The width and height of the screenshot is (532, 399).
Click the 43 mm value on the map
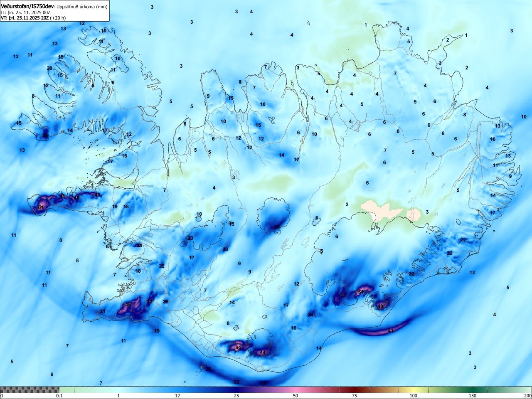97,195
